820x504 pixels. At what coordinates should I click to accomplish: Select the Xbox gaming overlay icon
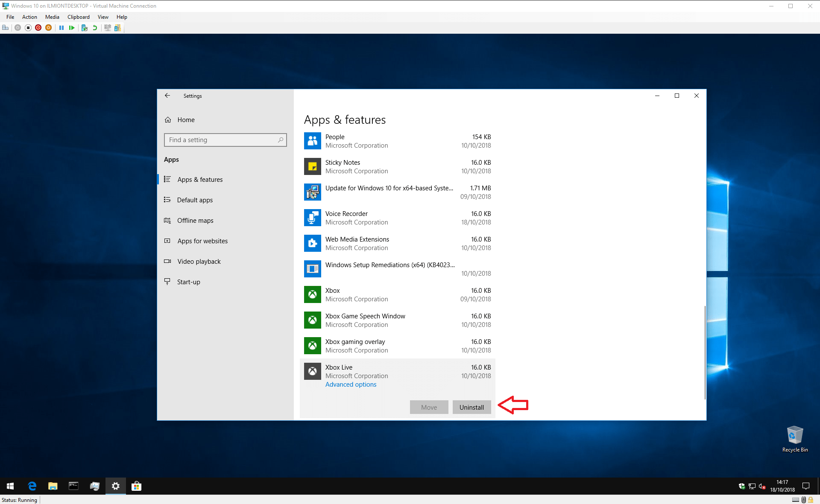313,346
